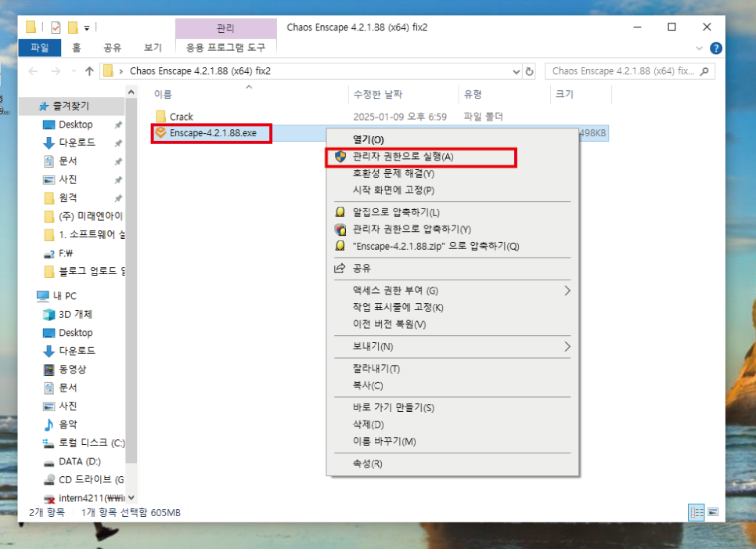Open the 파일 ribbon tab
This screenshot has width=756, height=549.
(40, 47)
